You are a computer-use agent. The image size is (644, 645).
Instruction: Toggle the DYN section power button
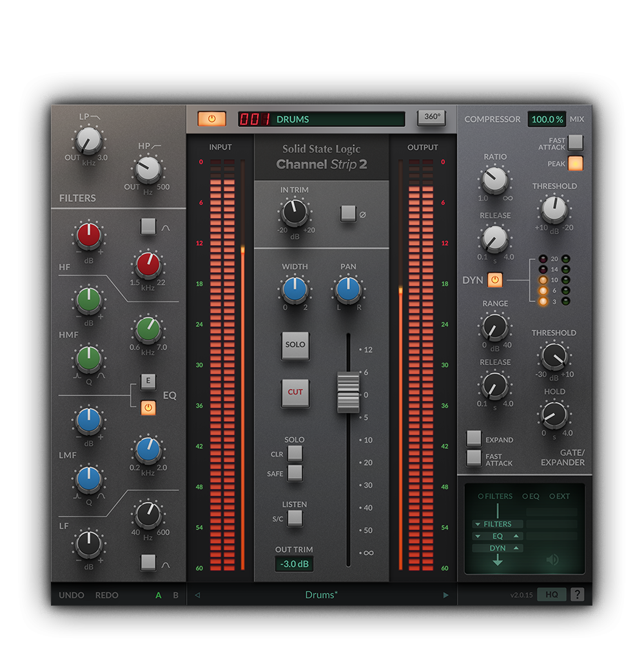[x=494, y=280]
